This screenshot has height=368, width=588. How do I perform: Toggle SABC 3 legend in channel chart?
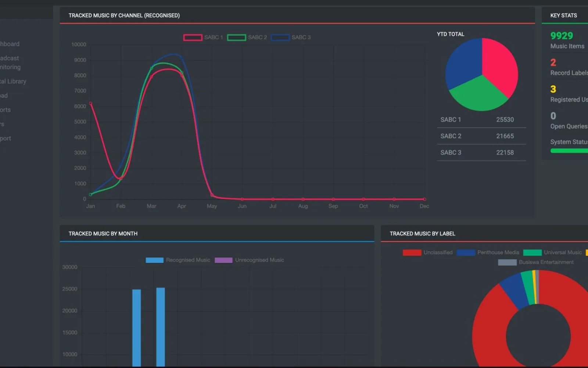coord(291,37)
